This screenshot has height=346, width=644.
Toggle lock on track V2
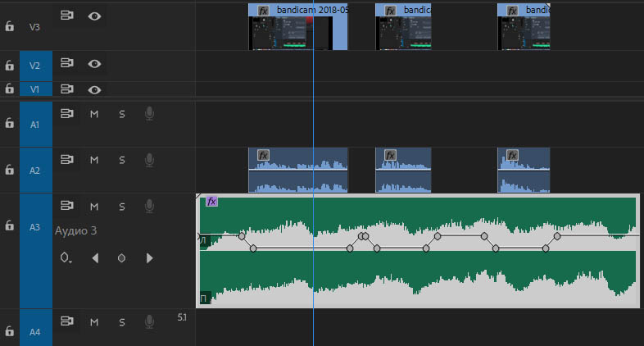tap(10, 66)
